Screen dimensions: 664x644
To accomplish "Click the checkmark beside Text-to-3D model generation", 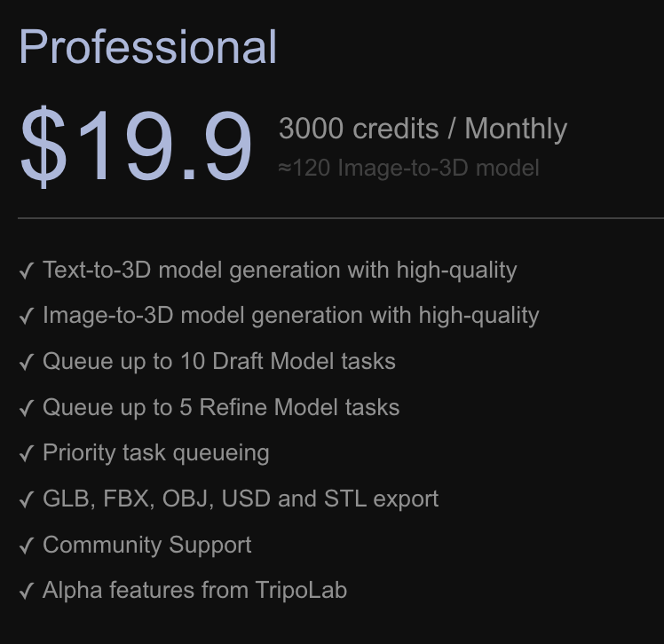I will click(27, 271).
